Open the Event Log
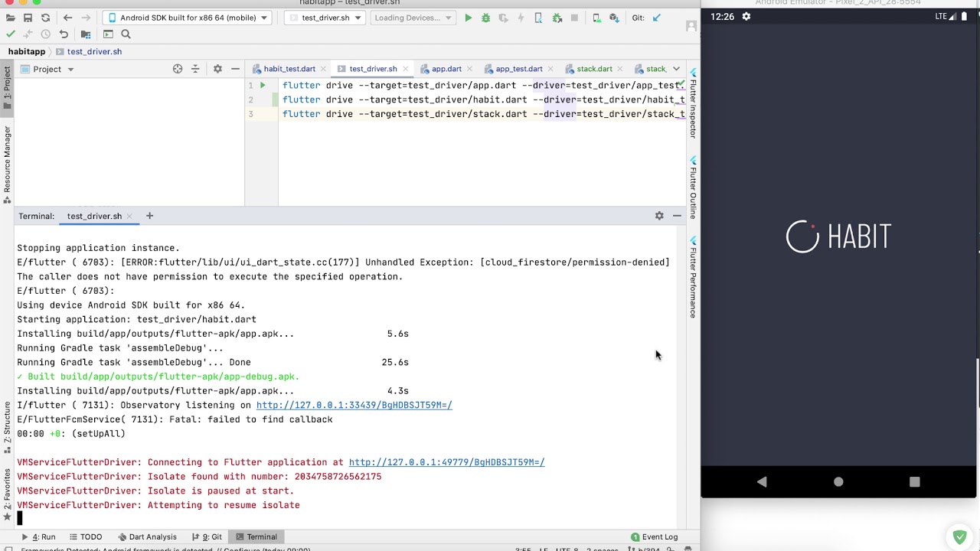This screenshot has height=551, width=980. tap(655, 536)
